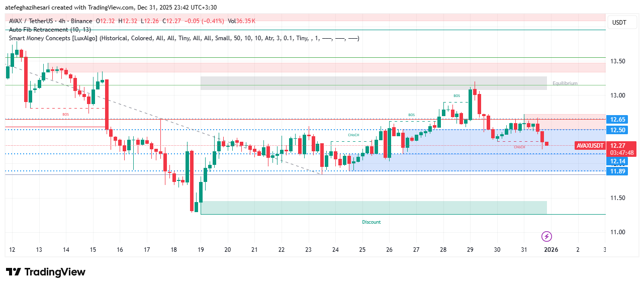Click the 12.65 blue price level tag
644x287 pixels.
617,120
